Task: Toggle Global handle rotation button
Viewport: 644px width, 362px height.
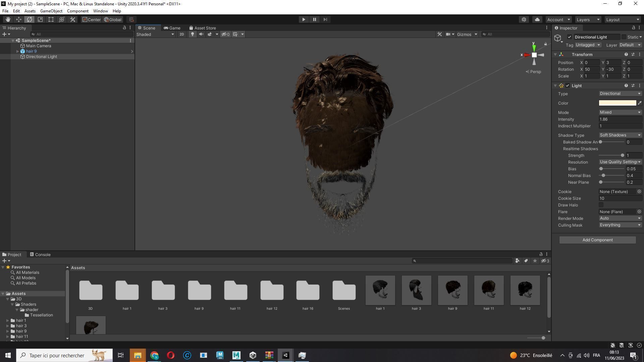Action: pos(113,19)
